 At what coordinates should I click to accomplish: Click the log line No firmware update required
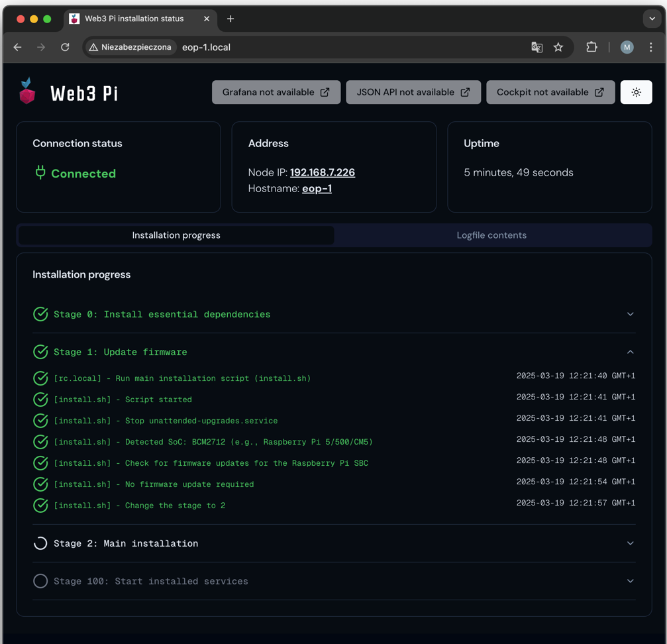coord(154,484)
